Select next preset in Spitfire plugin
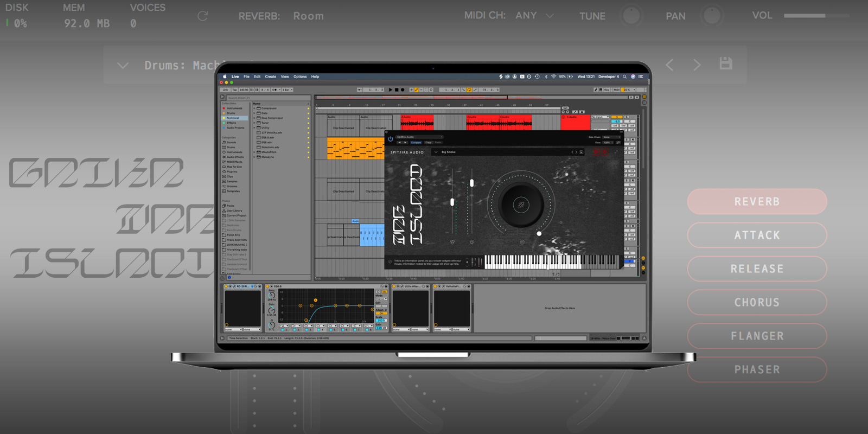Screen dimensions: 868x434 (576, 152)
